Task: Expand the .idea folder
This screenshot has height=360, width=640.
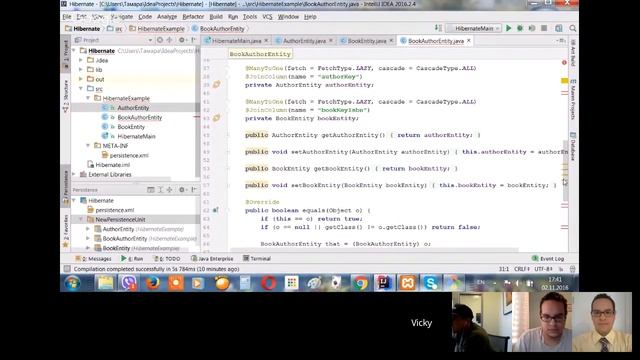Action: pos(81,60)
